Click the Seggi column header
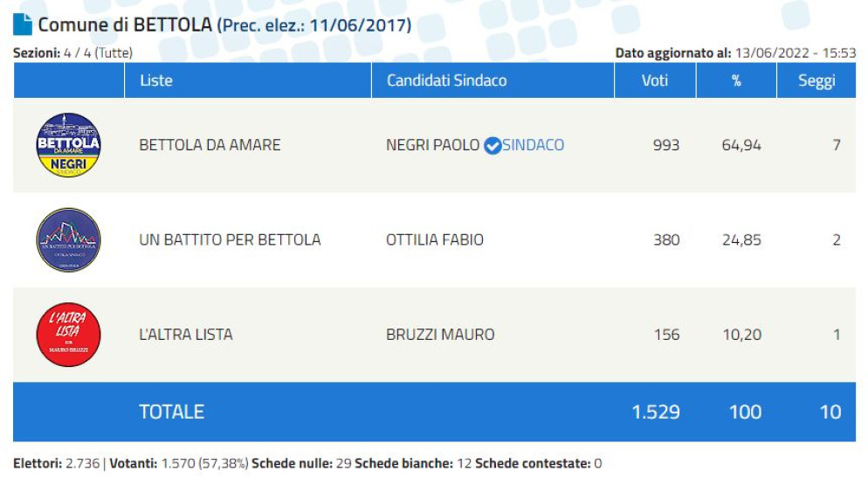The height and width of the screenshot is (478, 868). (816, 80)
